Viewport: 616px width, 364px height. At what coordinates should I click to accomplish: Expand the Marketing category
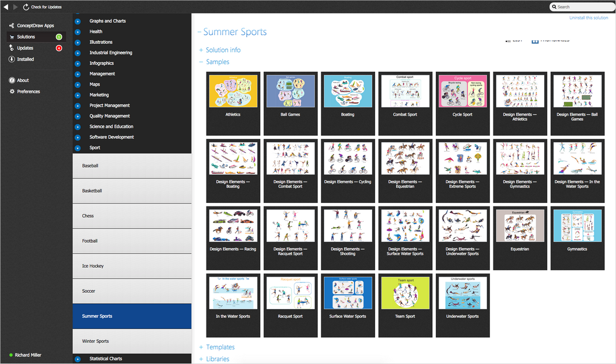click(x=78, y=96)
